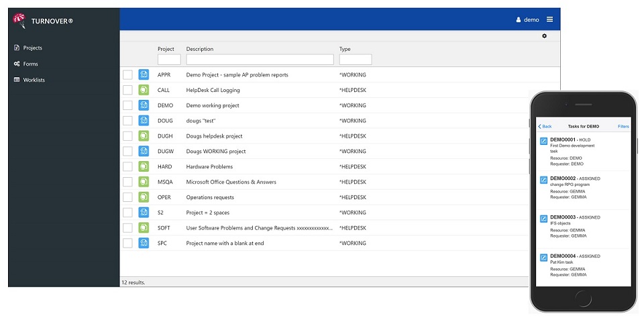
Task: Check the box for DEMO project row
Action: point(127,105)
